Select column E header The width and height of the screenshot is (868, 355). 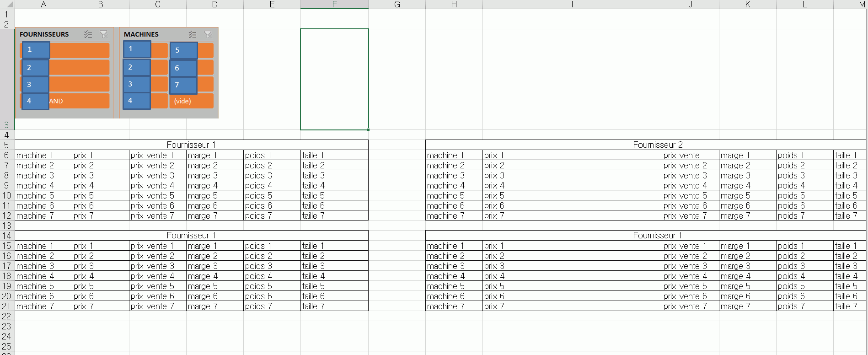(x=272, y=4)
